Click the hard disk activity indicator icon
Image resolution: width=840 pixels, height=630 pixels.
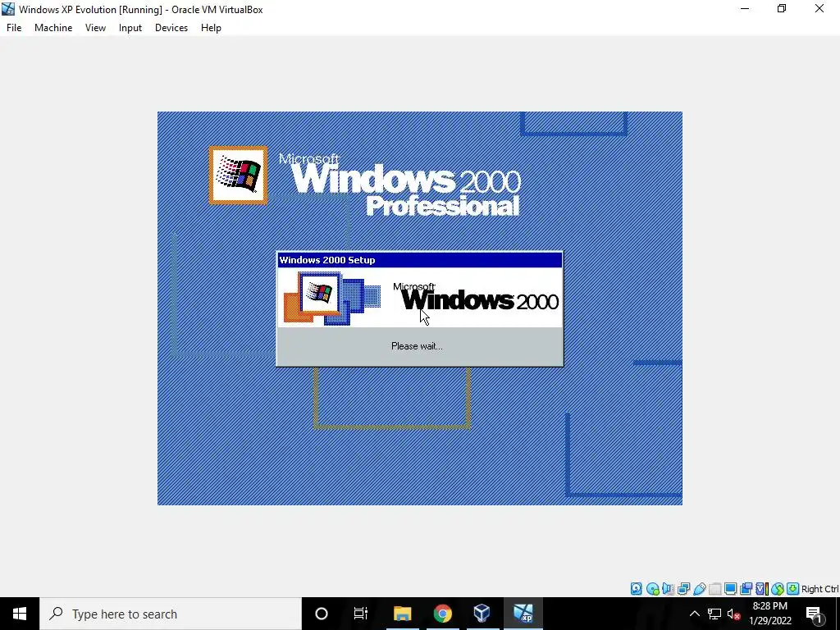636,589
